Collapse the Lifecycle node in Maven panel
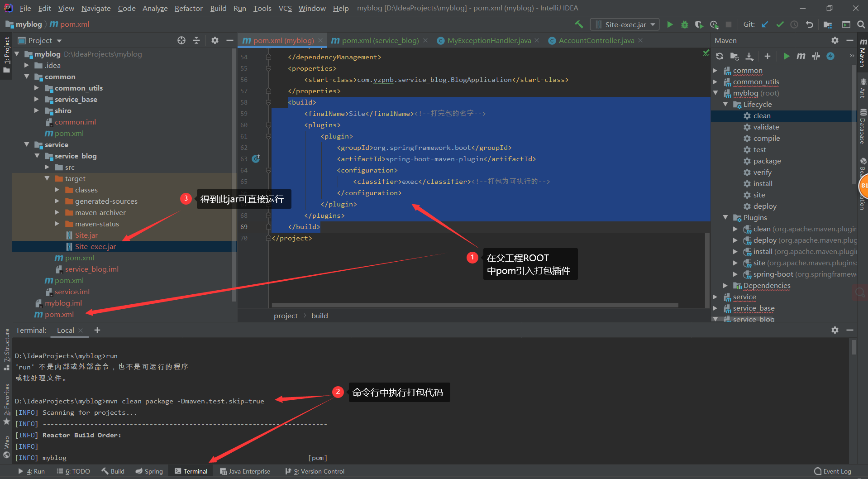 coord(725,104)
